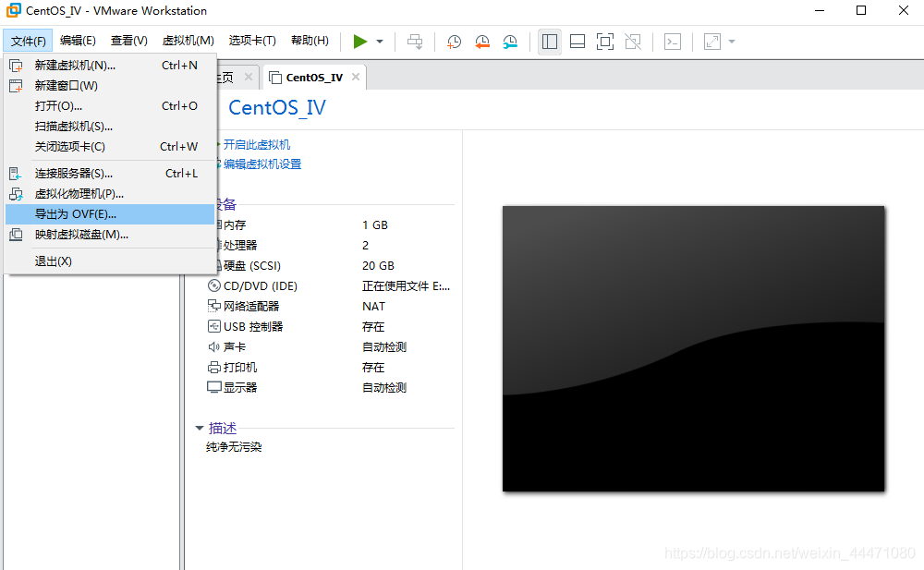
Task: Switch to the CentOS_IV tab
Action: [x=314, y=78]
